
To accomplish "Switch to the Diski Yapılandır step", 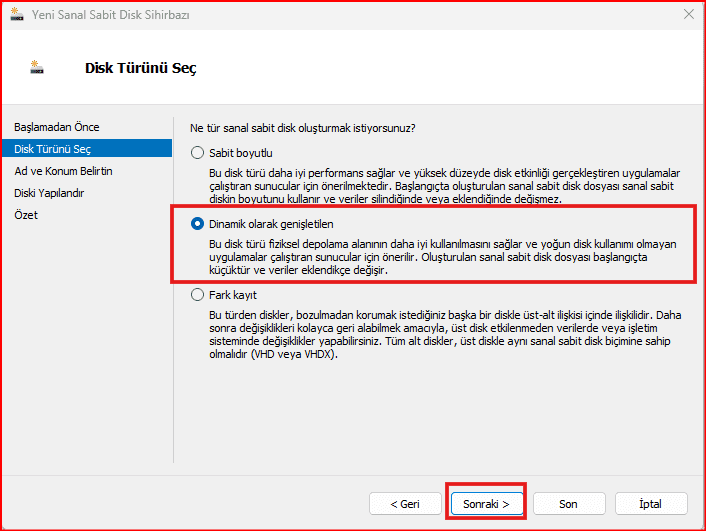I will pos(49,193).
